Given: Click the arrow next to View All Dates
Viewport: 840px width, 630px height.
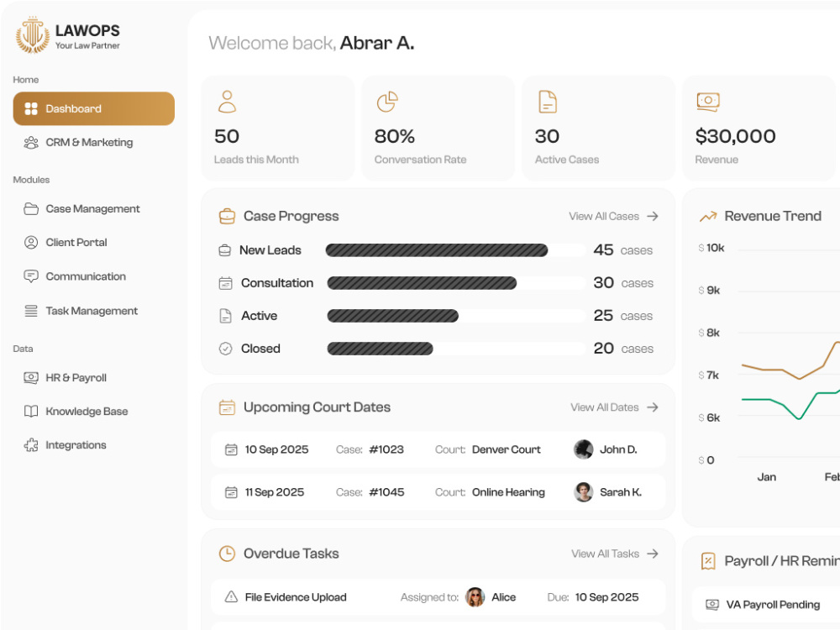Looking at the screenshot, I should tap(653, 407).
